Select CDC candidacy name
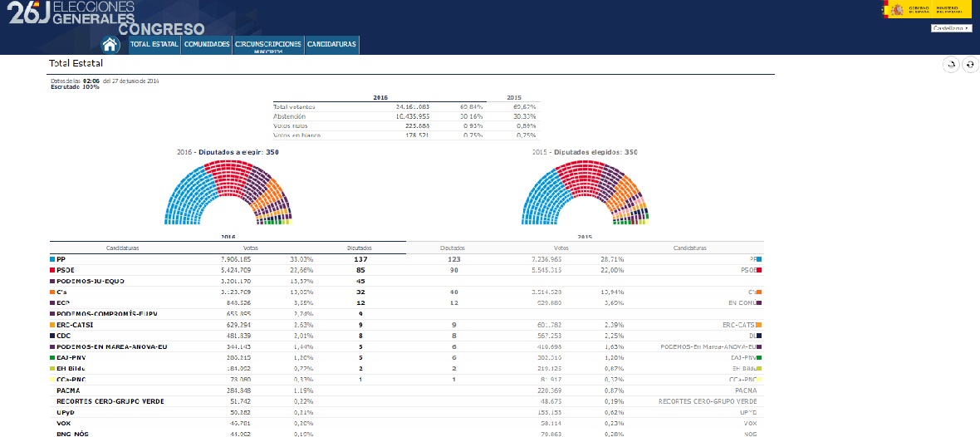This screenshot has height=437, width=980. pos(64,336)
